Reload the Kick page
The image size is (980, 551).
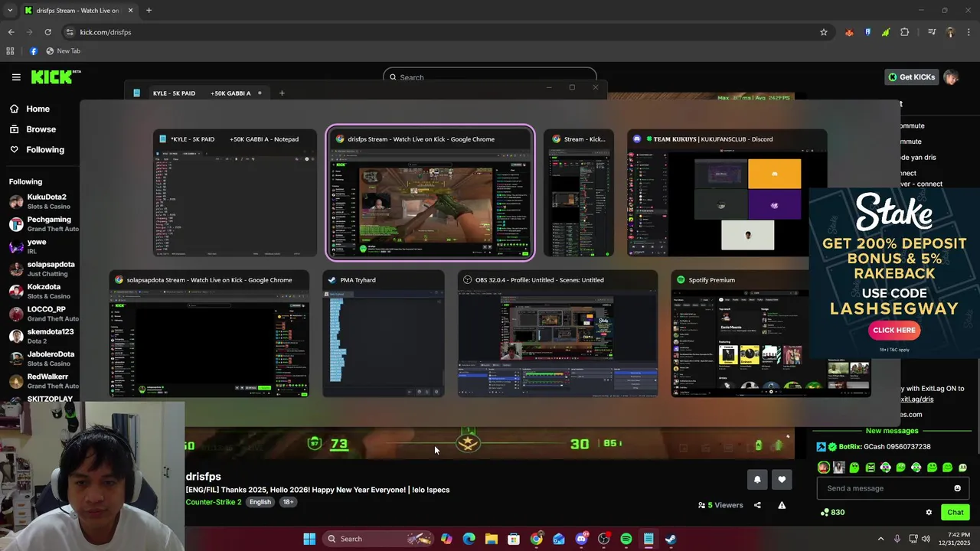click(47, 32)
